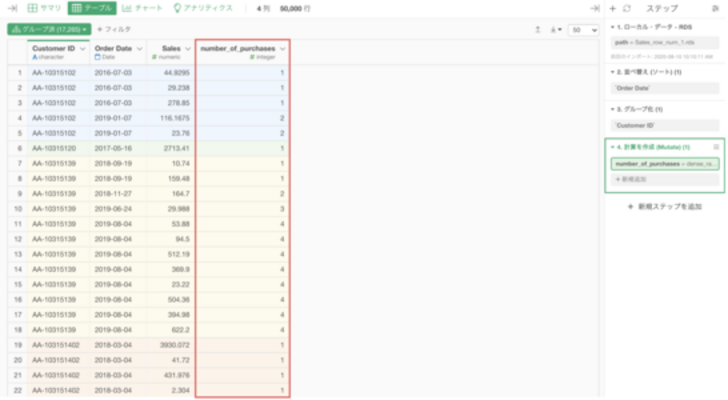The width and height of the screenshot is (728, 400).
Task: Open the Customer ID column dropdown
Action: pyautogui.click(x=82, y=48)
